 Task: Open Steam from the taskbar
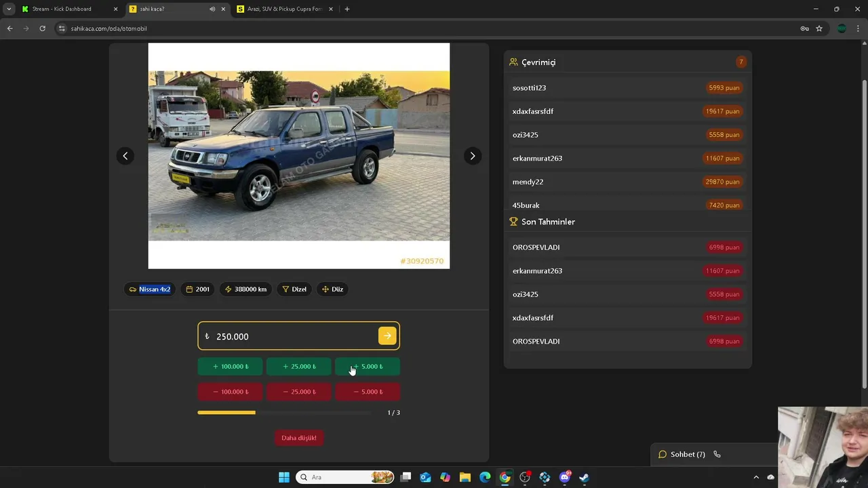[x=584, y=477]
